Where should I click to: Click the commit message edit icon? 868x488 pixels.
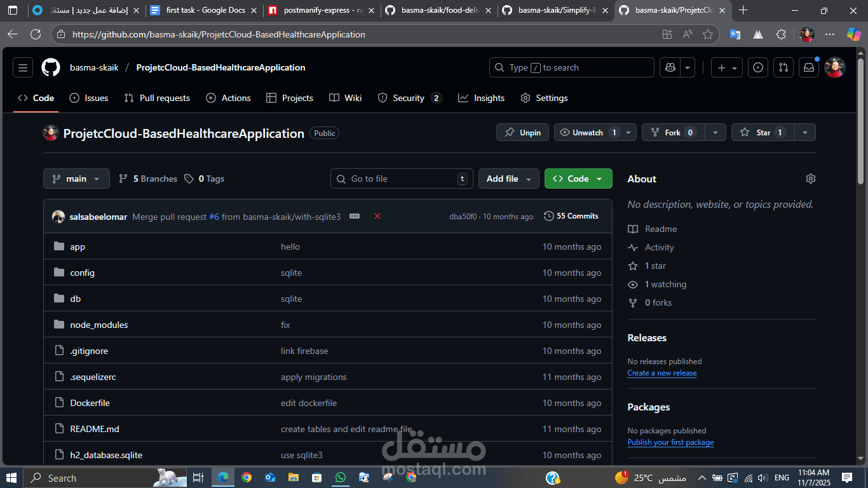(x=354, y=216)
